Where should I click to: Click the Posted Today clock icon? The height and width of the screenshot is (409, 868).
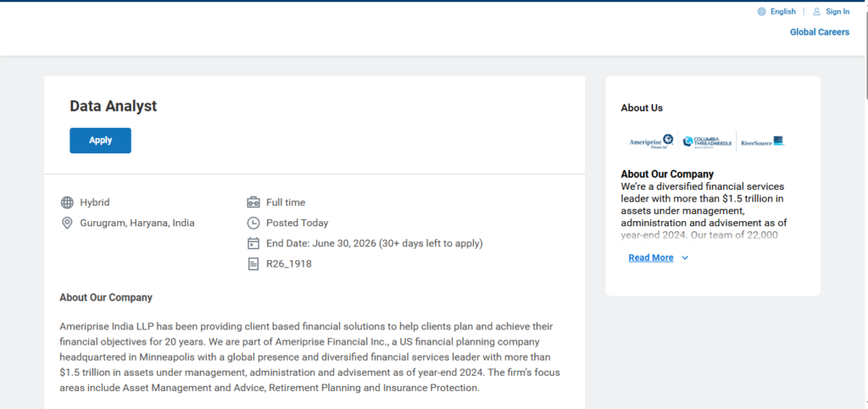(253, 224)
